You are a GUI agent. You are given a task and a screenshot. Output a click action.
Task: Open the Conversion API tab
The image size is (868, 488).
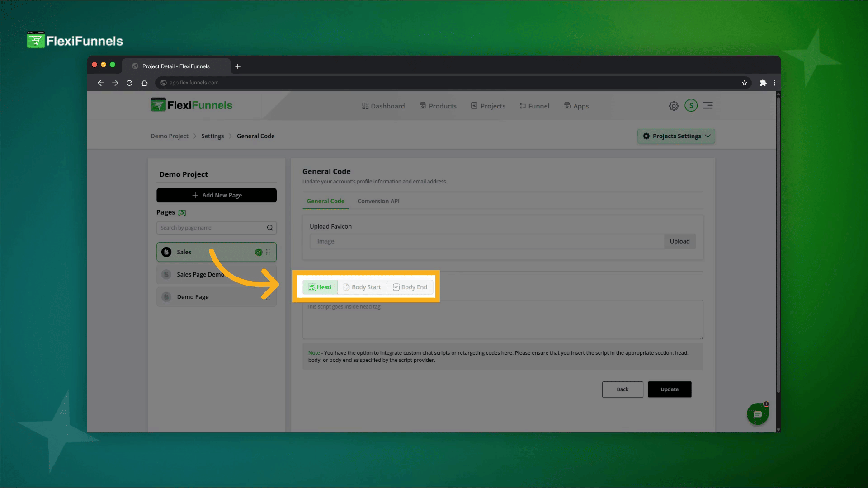pos(378,201)
